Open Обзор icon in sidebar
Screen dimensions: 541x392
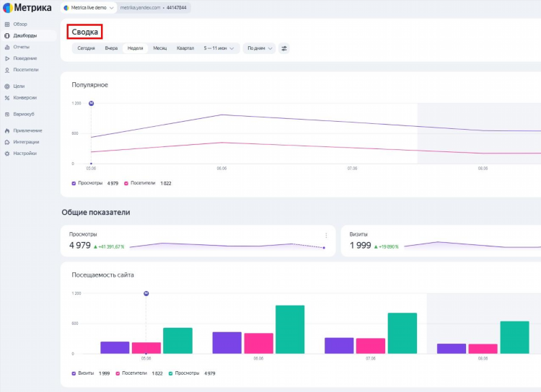[7, 24]
